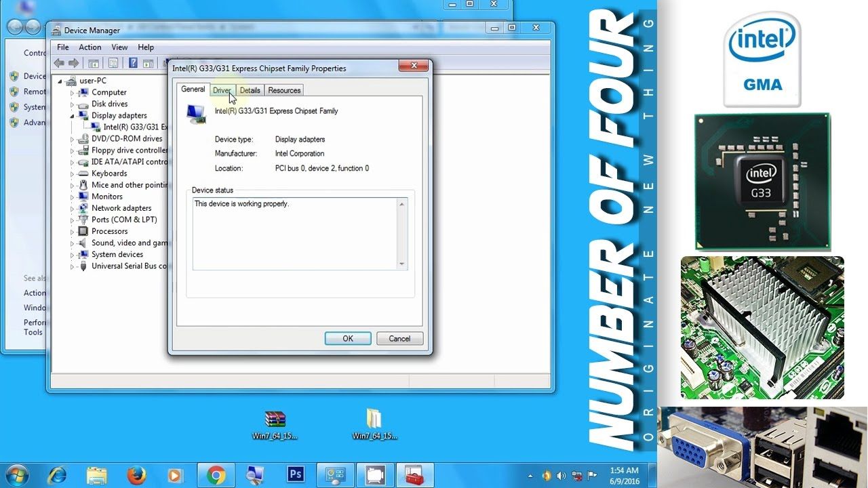Open the Action menu
Screen dimensions: 868x488
point(90,47)
